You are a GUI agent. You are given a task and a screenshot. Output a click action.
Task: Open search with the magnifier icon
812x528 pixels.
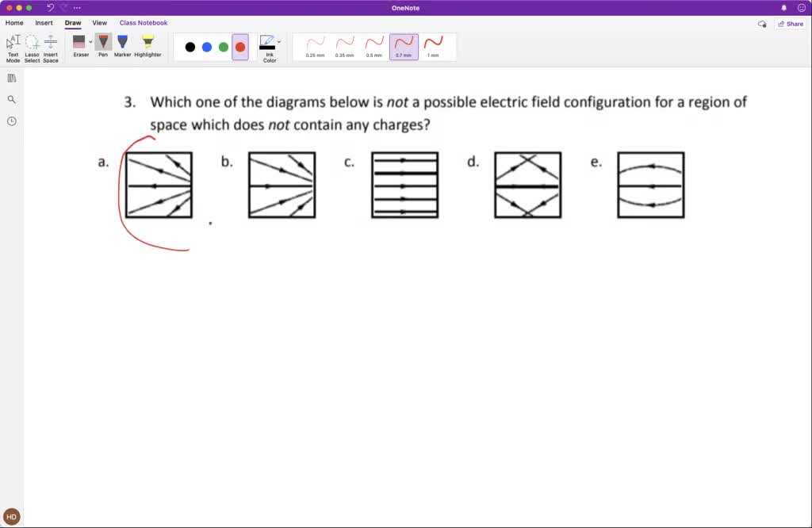click(x=11, y=99)
